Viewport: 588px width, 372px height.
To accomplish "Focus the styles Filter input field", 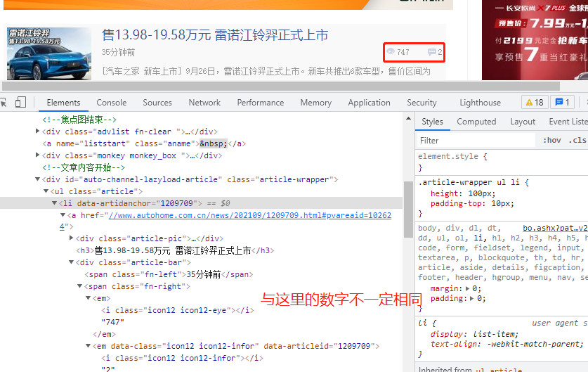I will point(476,141).
